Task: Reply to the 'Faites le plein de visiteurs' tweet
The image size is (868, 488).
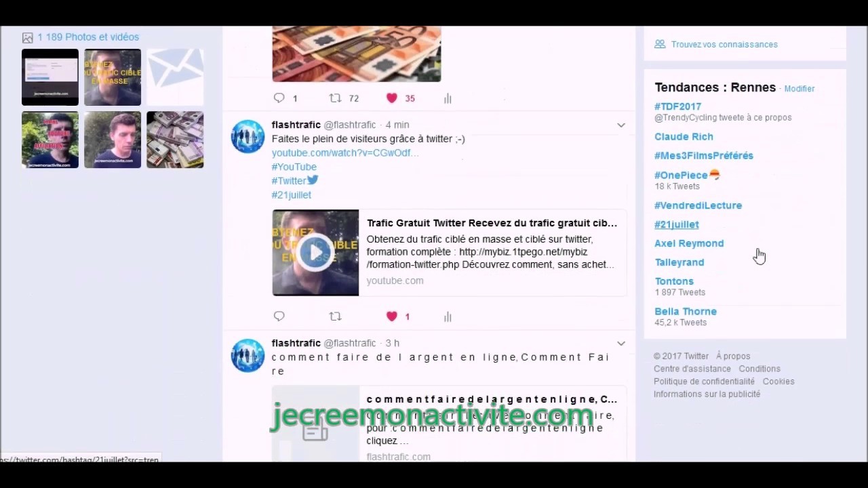Action: (x=279, y=317)
